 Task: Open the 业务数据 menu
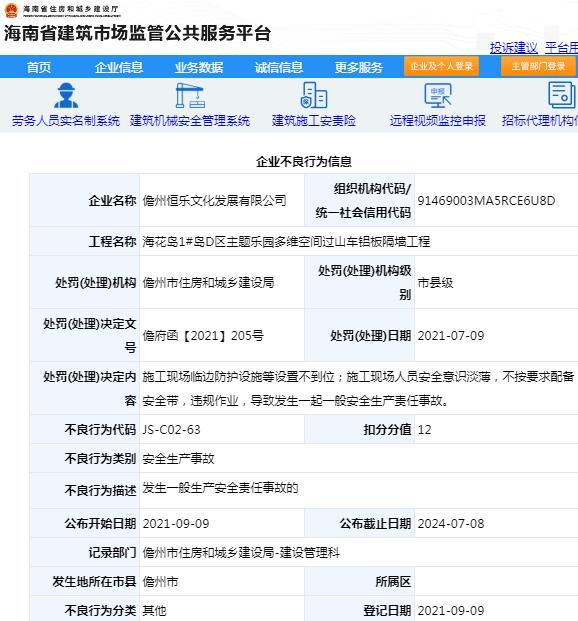coord(199,67)
